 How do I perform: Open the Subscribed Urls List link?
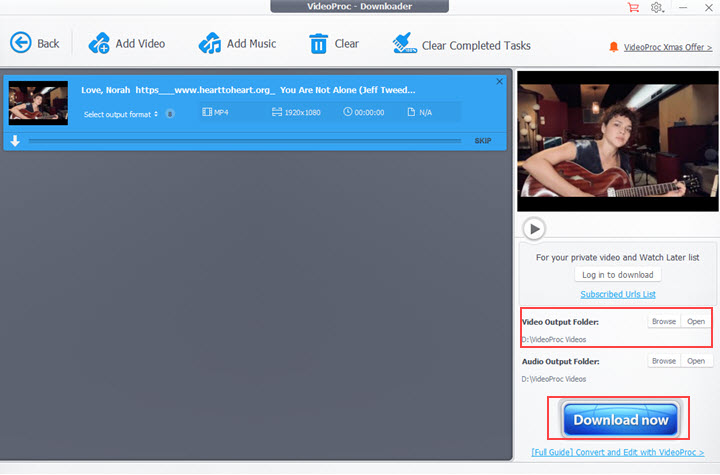point(618,294)
